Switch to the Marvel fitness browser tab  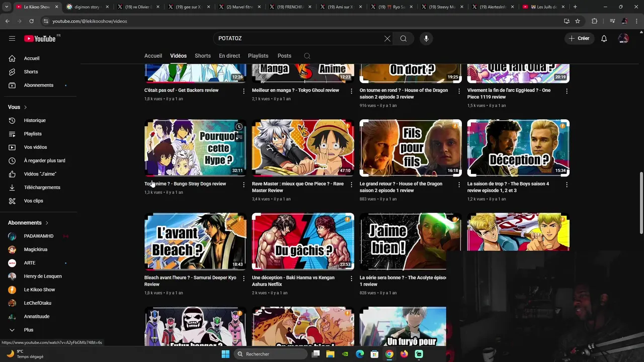[238, 7]
